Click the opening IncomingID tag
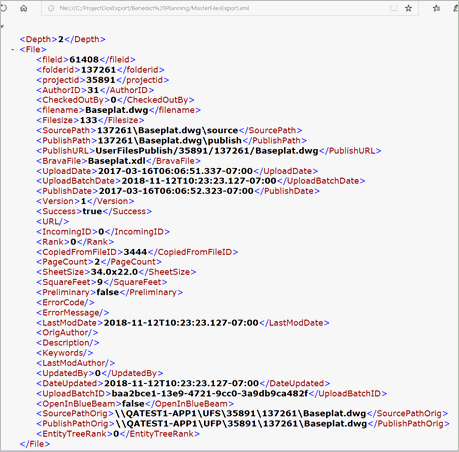The width and height of the screenshot is (459, 452). click(67, 232)
